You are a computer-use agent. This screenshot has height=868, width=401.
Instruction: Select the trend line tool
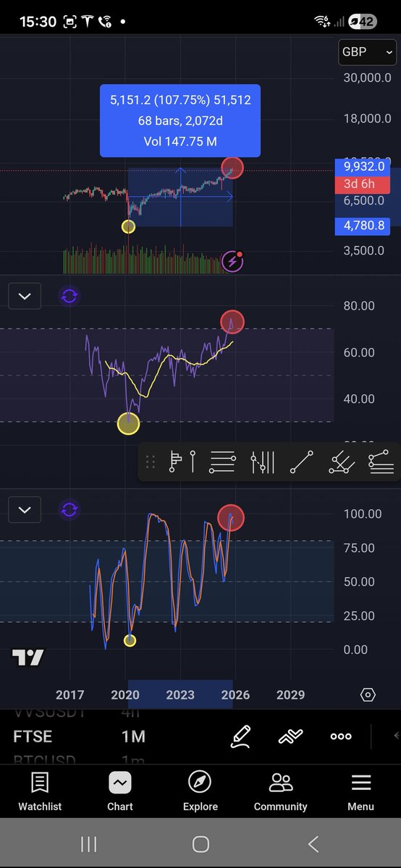tap(301, 461)
